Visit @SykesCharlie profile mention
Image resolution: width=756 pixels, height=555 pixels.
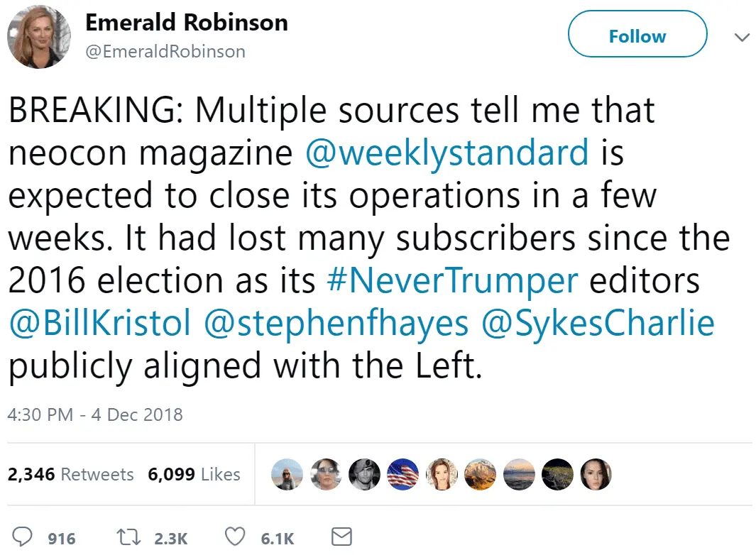pos(598,323)
